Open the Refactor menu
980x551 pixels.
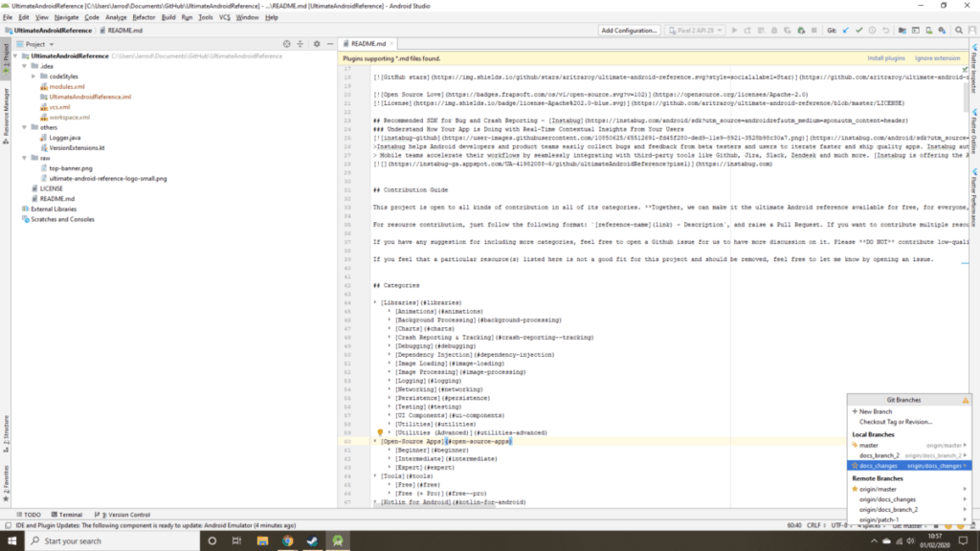pos(144,17)
